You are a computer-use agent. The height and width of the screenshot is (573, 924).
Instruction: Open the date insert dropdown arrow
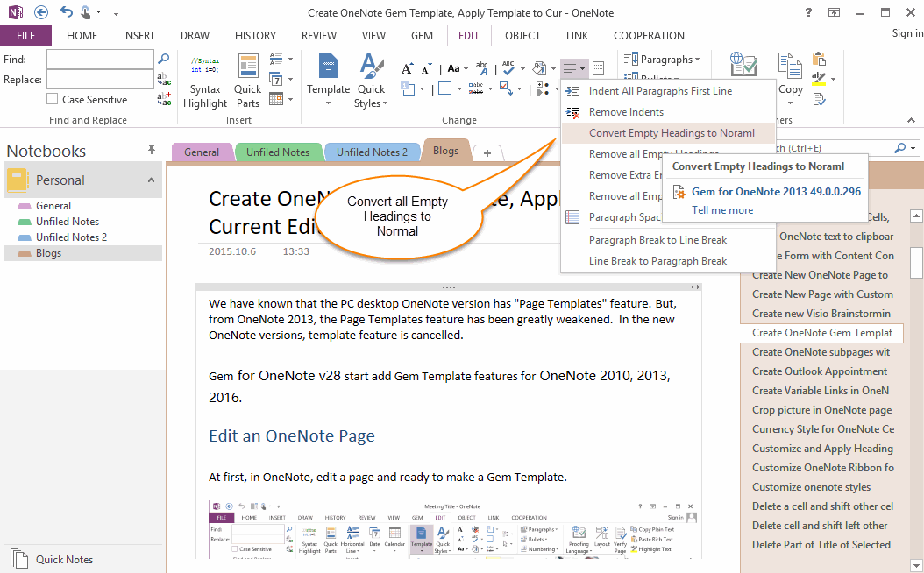click(290, 79)
